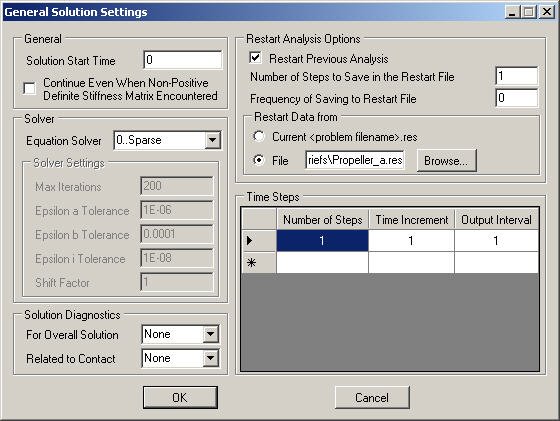Uncheck Restart Previous Analysis
560x421 pixels.
(x=255, y=58)
